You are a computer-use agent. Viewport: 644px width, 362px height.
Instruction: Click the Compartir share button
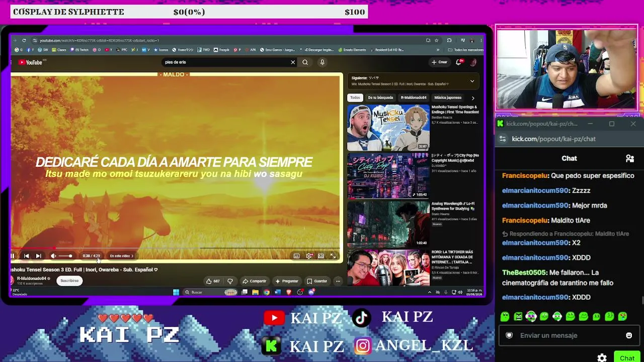pyautogui.click(x=254, y=281)
